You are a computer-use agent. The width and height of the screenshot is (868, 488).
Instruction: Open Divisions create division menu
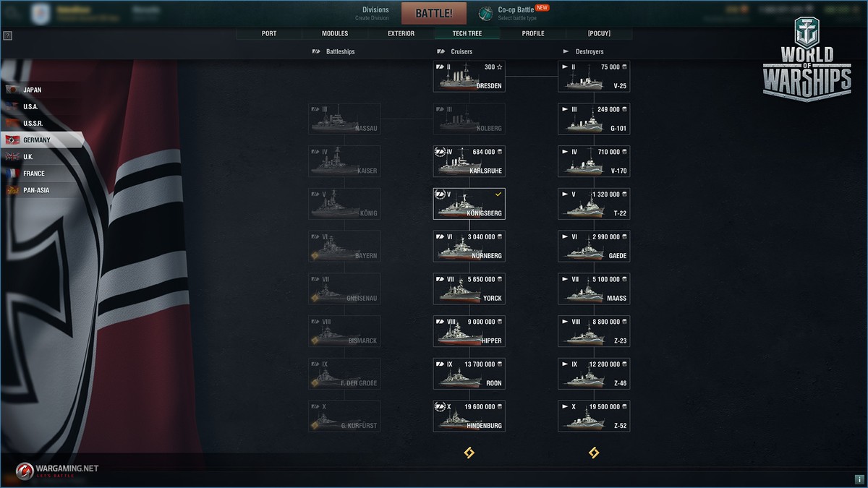pos(375,13)
